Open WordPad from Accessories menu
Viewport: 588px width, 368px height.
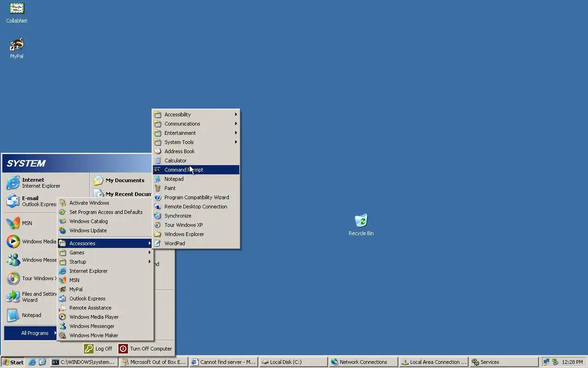pos(196,243)
